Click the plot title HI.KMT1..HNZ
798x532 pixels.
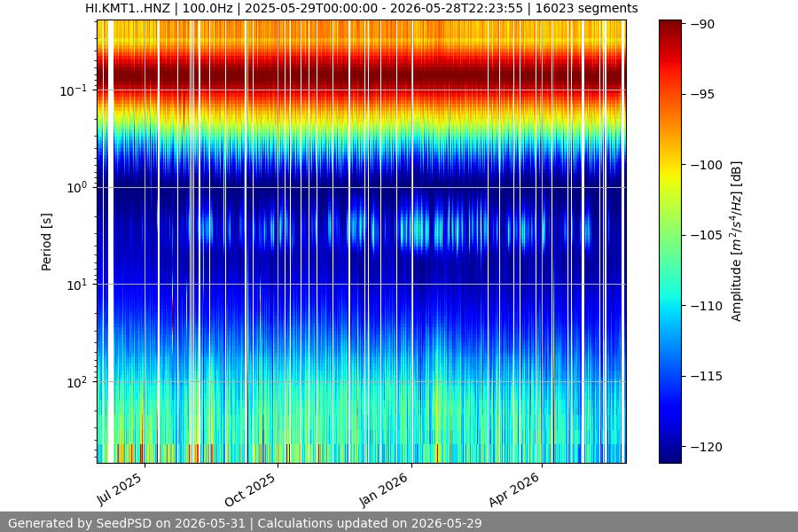coord(362,8)
